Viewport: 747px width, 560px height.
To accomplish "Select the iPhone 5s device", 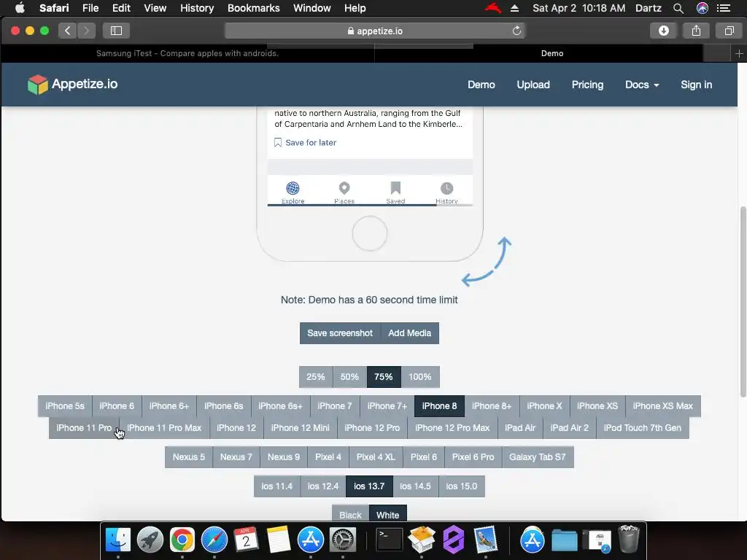I will coord(65,406).
